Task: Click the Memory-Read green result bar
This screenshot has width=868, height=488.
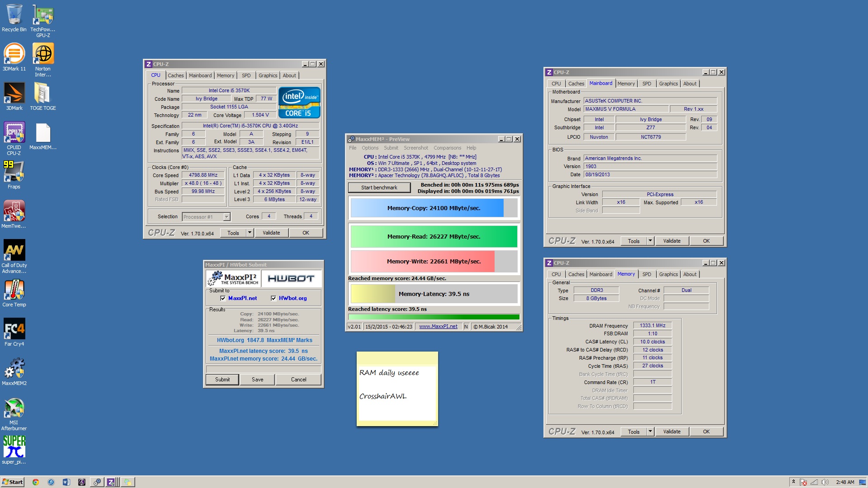Action: 434,236
